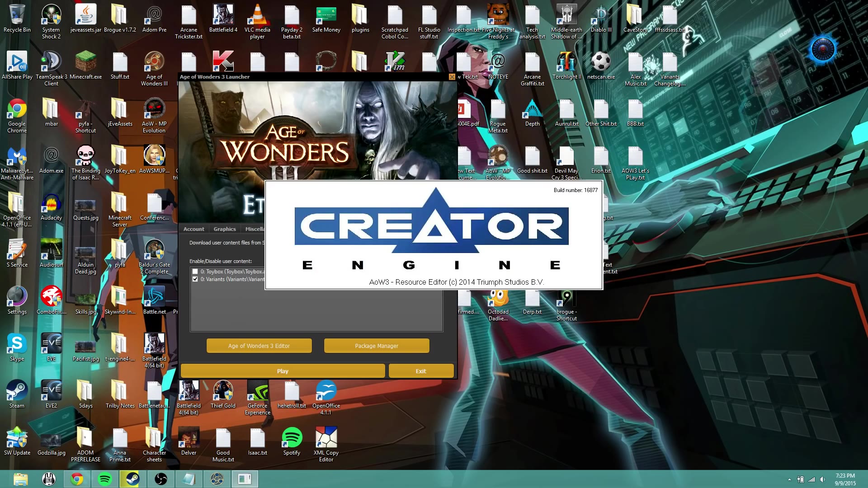Switch to Steam in the taskbar
The image size is (868, 488).
pyautogui.click(x=133, y=479)
